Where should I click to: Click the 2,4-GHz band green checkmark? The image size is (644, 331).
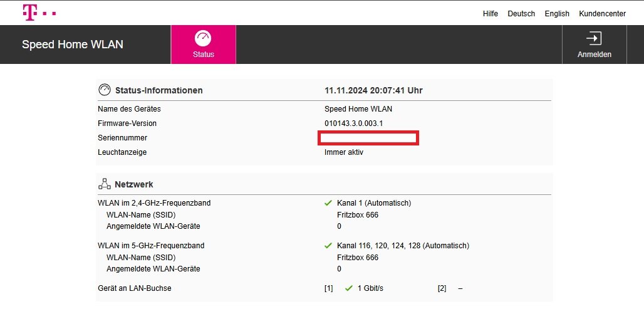pos(328,203)
